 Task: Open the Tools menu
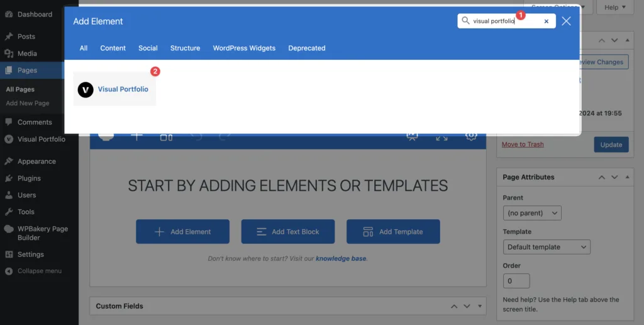tap(19, 212)
